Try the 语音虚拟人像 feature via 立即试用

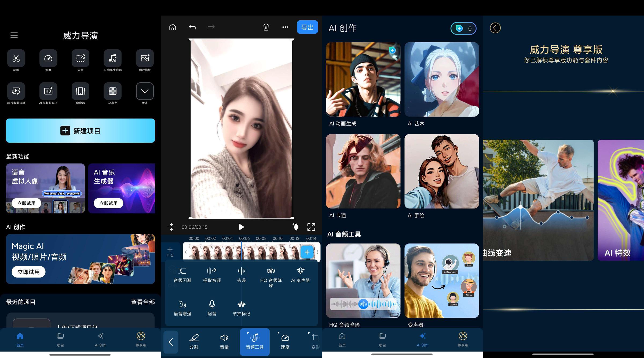coord(26,203)
